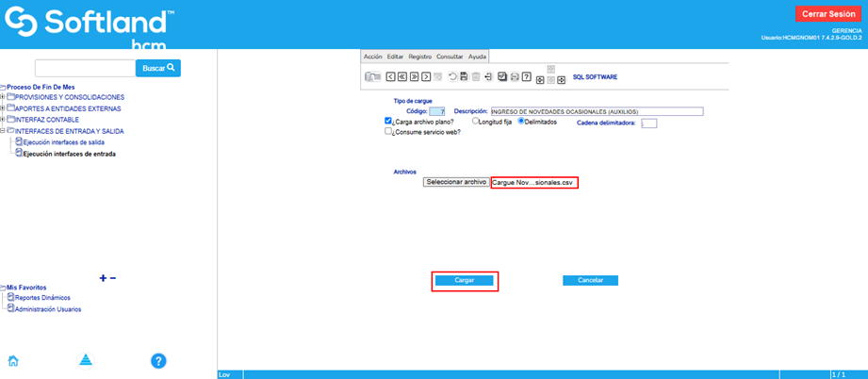This screenshot has height=379, width=868.
Task: Open the Registro menu
Action: (x=419, y=57)
